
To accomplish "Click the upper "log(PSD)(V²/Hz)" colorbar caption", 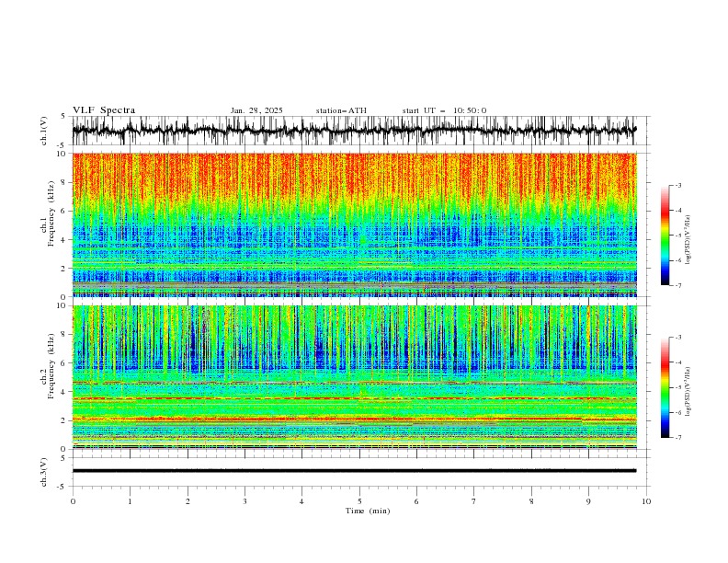I will click(x=688, y=240).
